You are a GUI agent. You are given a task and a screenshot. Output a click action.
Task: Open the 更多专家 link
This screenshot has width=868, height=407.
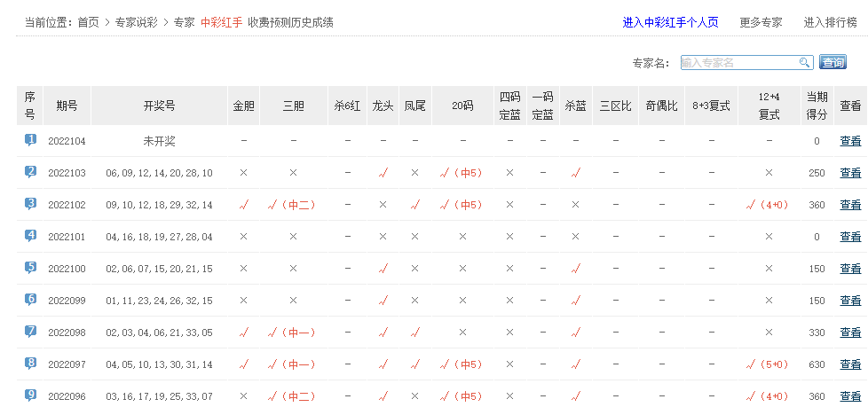(x=761, y=22)
